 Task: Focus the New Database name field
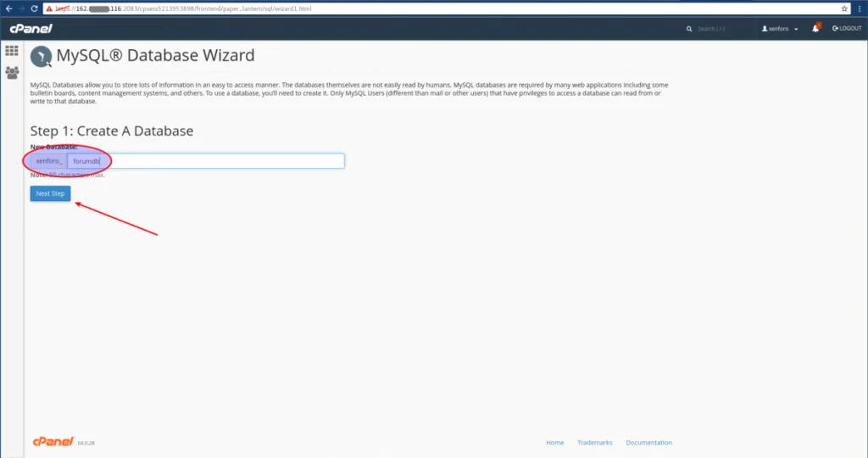tap(206, 161)
